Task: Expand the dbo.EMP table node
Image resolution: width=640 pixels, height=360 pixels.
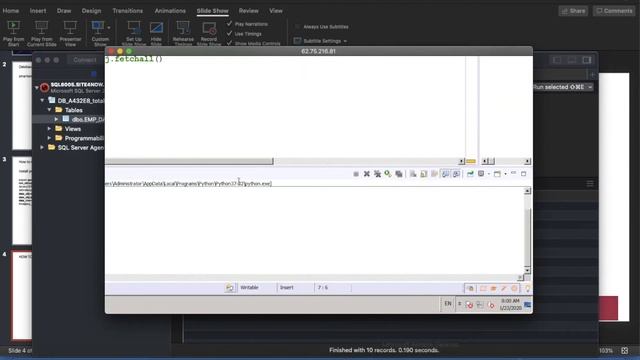Action: click(x=56, y=119)
